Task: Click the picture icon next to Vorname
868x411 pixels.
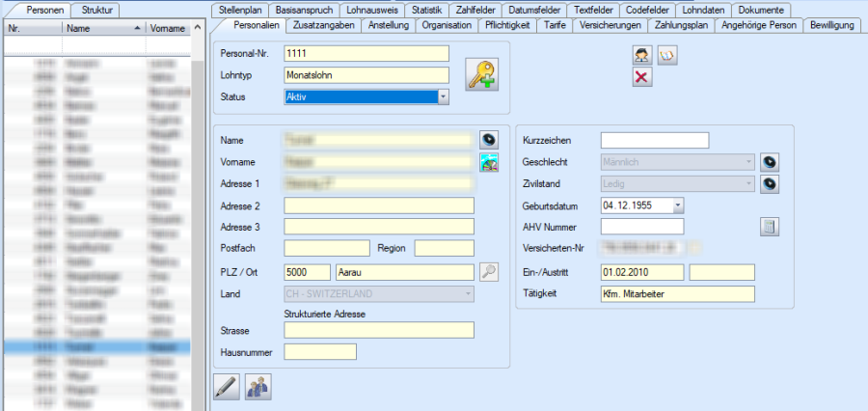Action: pyautogui.click(x=490, y=162)
